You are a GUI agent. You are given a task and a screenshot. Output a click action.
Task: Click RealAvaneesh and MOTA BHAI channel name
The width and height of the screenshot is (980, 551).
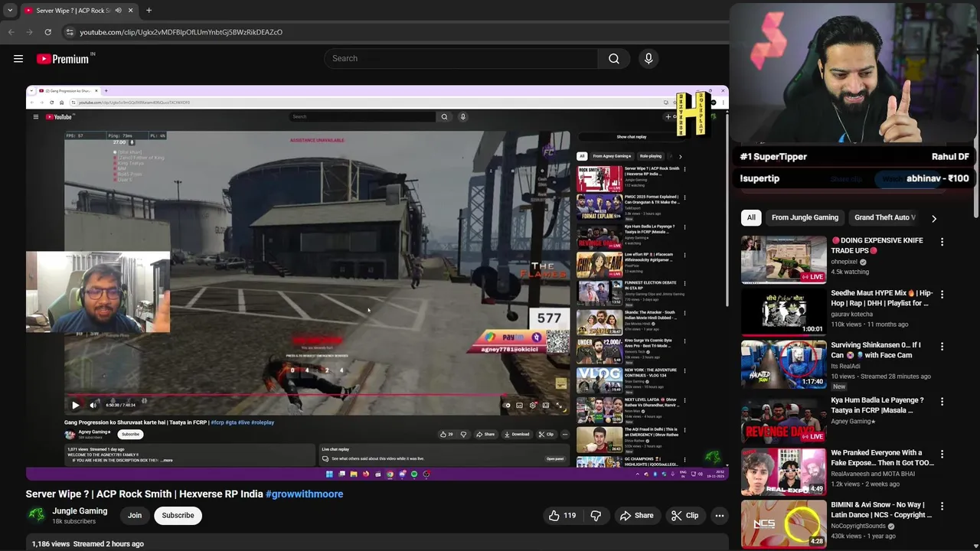[x=872, y=474]
